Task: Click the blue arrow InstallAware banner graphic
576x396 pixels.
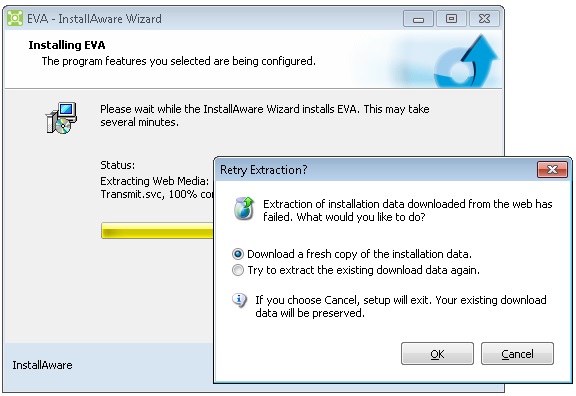Action: 467,61
